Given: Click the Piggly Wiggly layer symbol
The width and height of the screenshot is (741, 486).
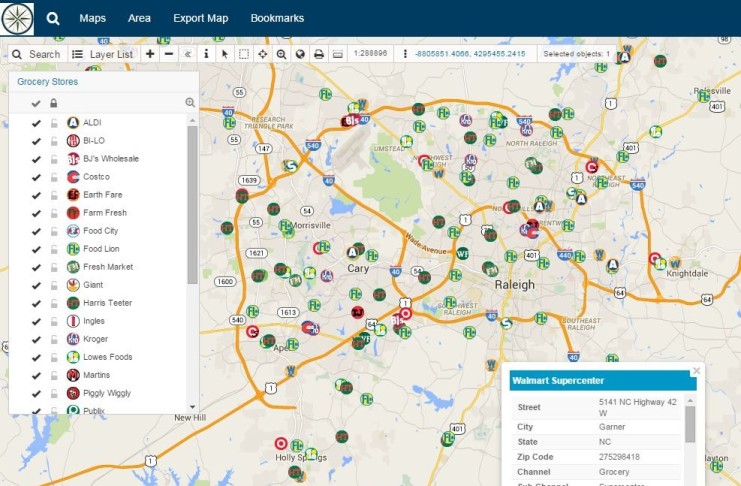Looking at the screenshot, I should coord(73,393).
